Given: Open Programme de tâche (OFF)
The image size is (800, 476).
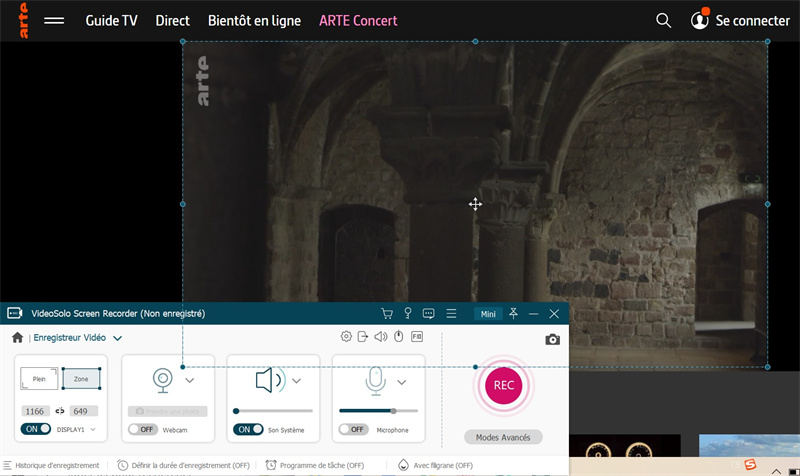Looking at the screenshot, I should [322, 465].
